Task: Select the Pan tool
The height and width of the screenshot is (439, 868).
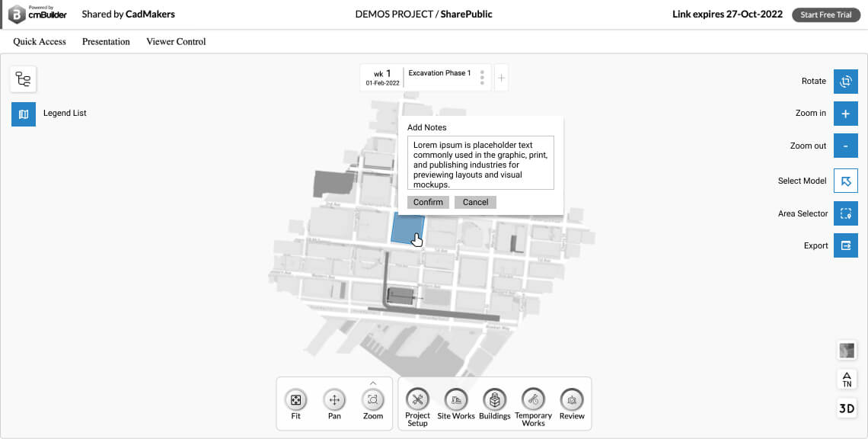Action: (334, 399)
